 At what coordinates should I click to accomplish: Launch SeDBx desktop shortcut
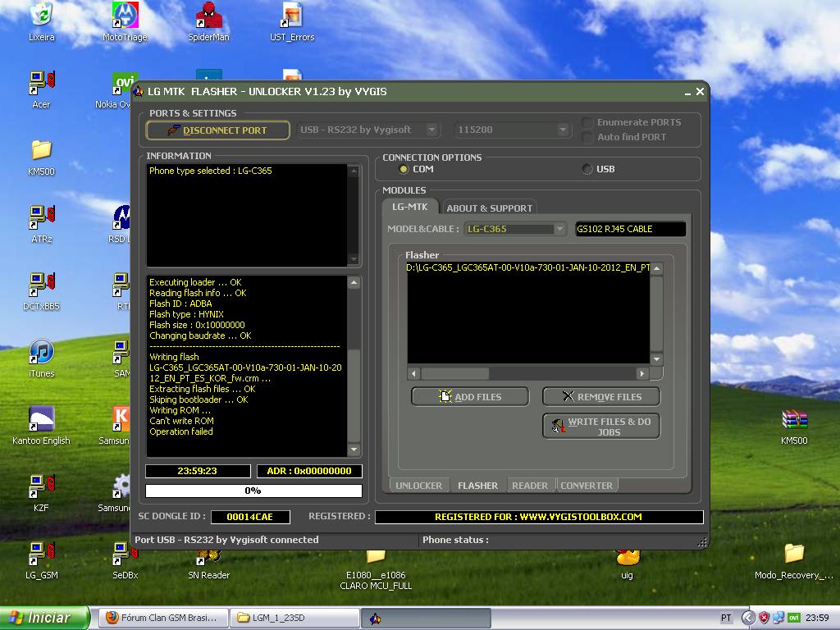click(x=125, y=560)
